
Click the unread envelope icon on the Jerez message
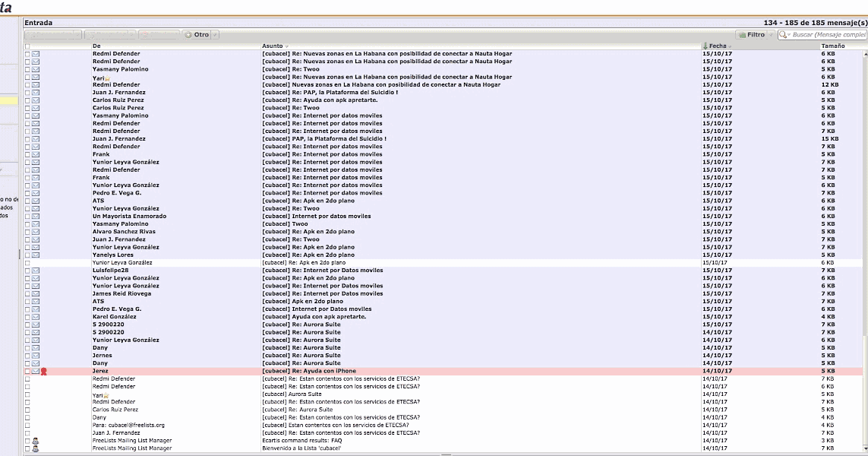click(36, 371)
